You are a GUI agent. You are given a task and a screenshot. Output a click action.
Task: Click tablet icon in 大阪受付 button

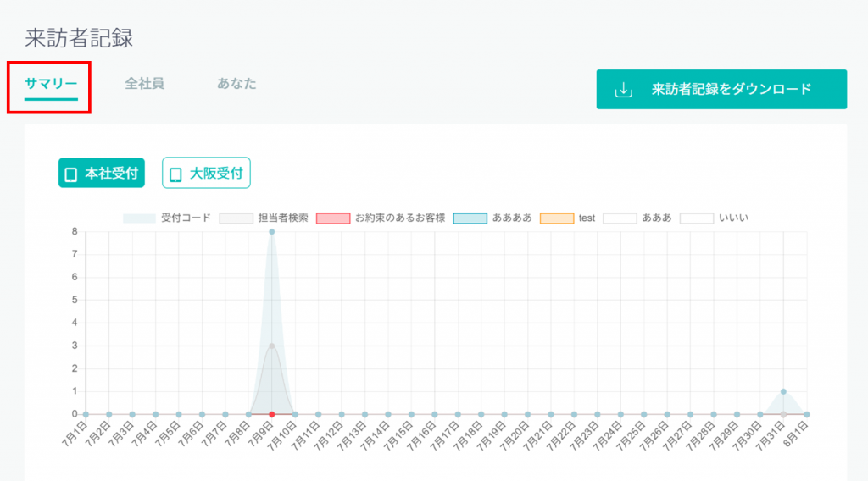click(x=175, y=174)
